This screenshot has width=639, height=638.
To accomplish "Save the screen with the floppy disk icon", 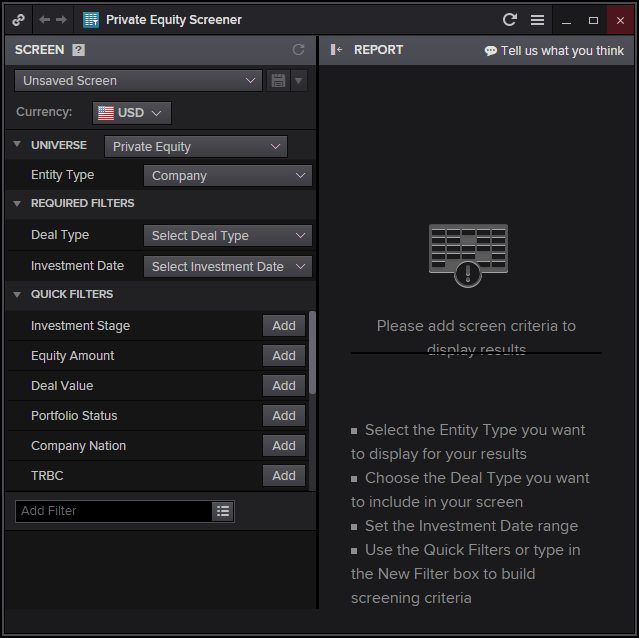I will [278, 81].
